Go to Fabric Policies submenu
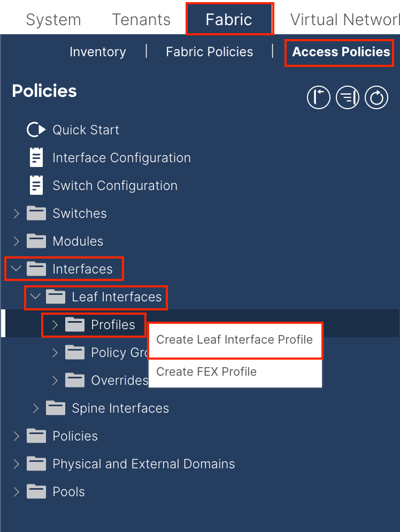Viewport: 400px width, 532px height. (x=210, y=52)
